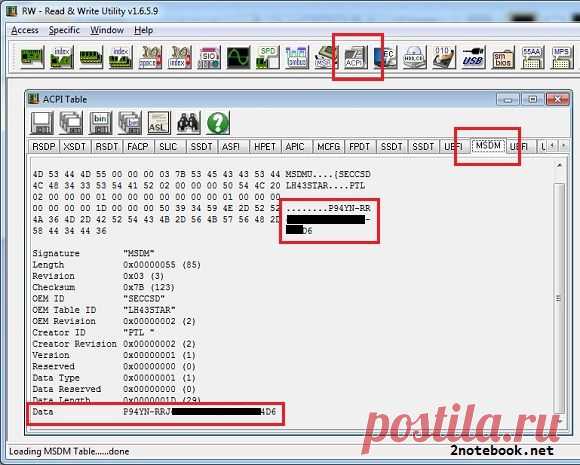
Task: Show more tabs with right arrow
Action: 563,146
